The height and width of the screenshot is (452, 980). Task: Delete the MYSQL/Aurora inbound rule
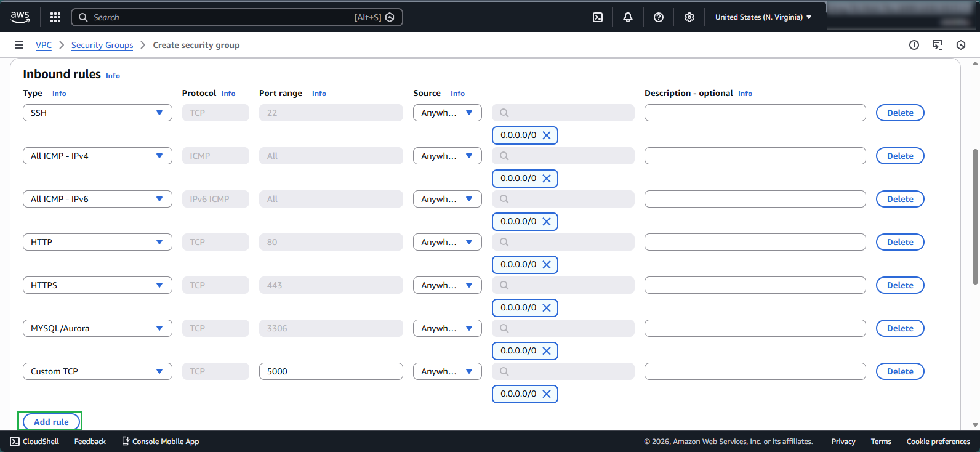900,328
